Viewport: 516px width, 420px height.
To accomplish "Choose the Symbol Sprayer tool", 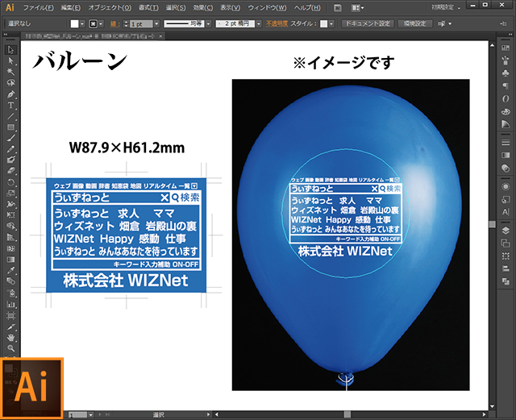I will (x=10, y=293).
